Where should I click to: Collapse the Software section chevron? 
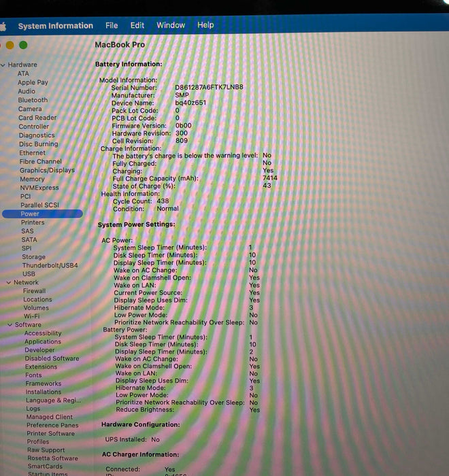[10, 325]
